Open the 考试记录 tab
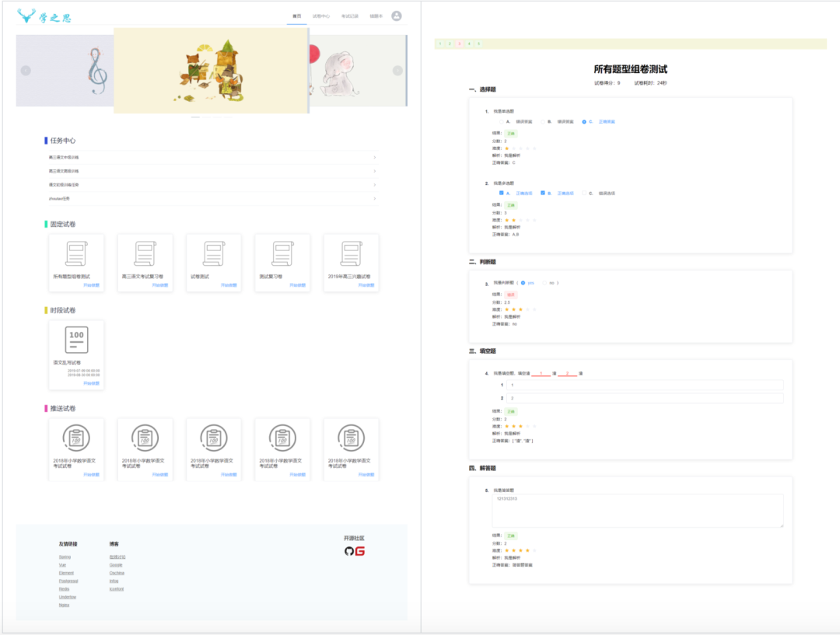Image resolution: width=840 pixels, height=635 pixels. (350, 16)
